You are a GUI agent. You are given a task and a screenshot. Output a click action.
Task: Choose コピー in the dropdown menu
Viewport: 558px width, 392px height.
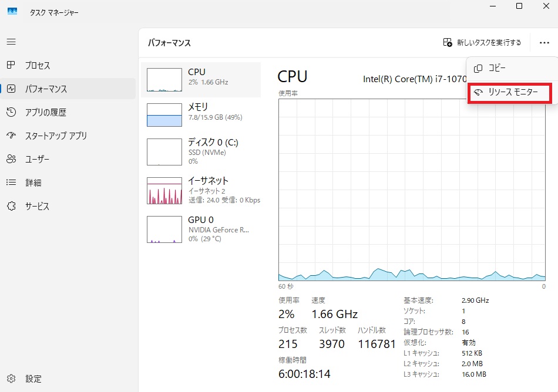[497, 68]
